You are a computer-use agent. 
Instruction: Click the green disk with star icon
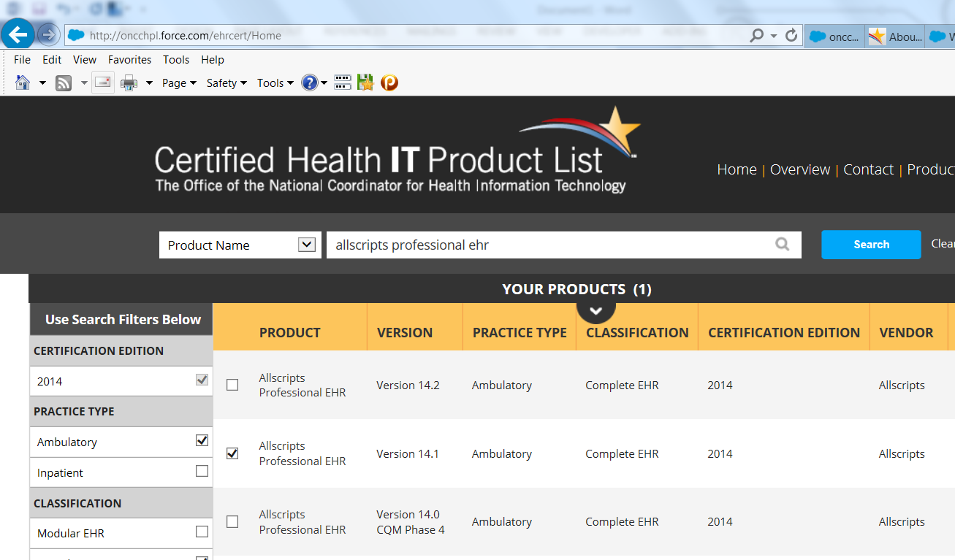365,83
